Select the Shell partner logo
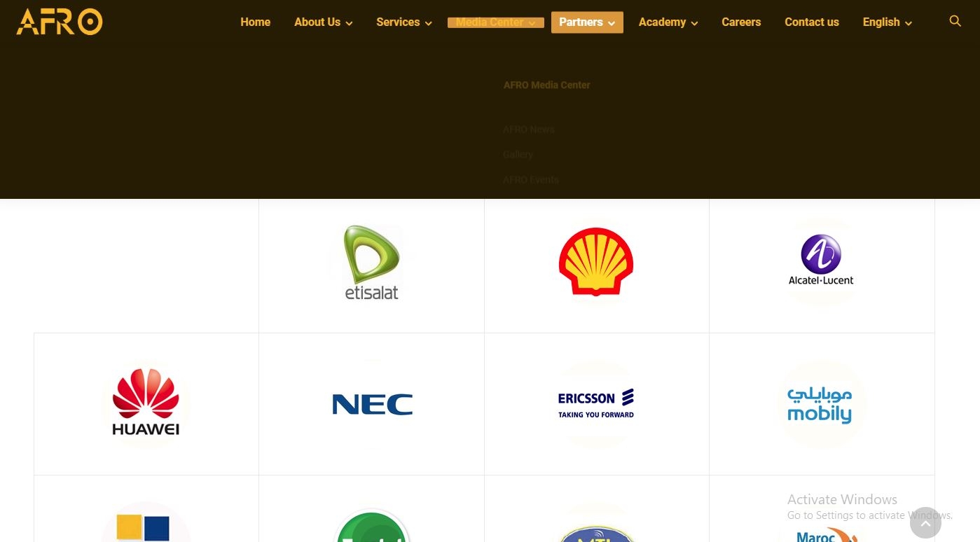The width and height of the screenshot is (980, 542). click(596, 262)
